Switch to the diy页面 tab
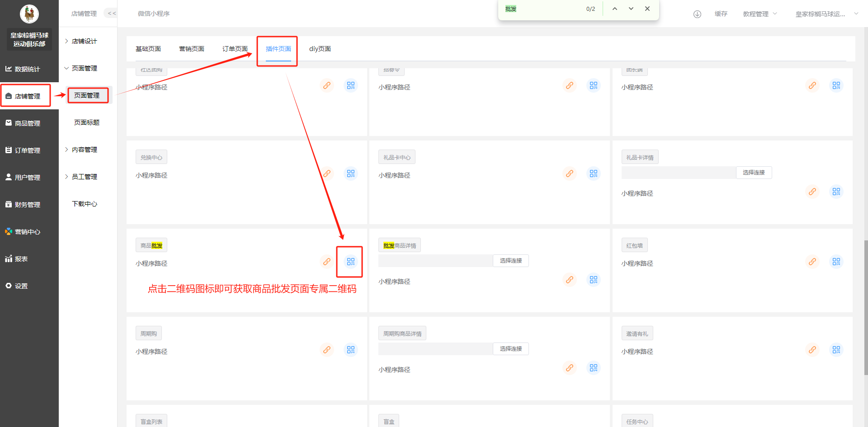868x427 pixels. point(320,49)
